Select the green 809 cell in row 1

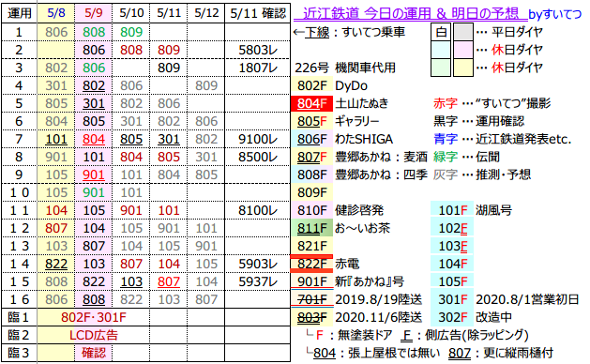131,32
